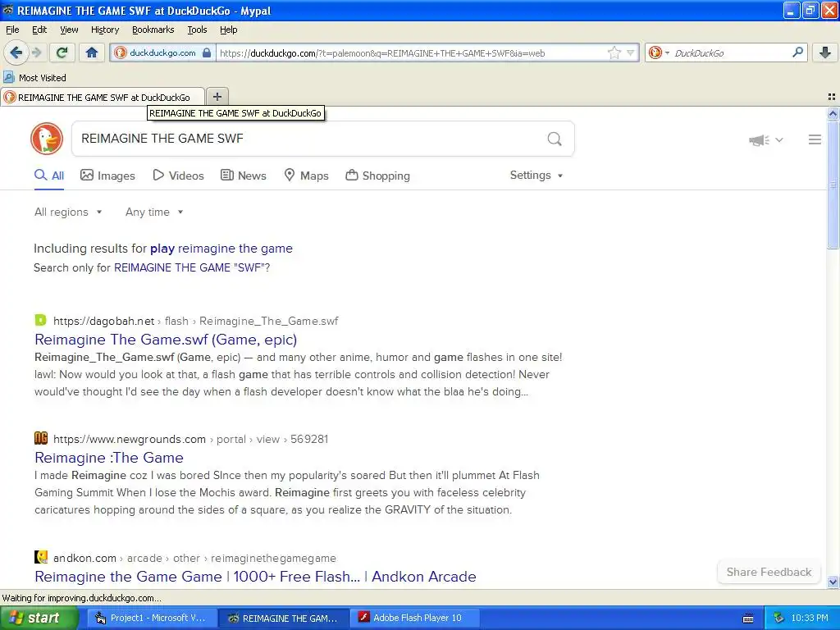
Task: Open the Downloads arrow button
Action: pos(825,52)
